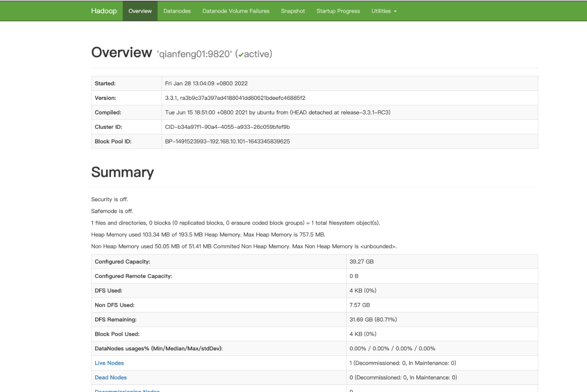Screen dimensions: 587x392
Task: Switch to the Datanodes tab
Action: click(177, 11)
